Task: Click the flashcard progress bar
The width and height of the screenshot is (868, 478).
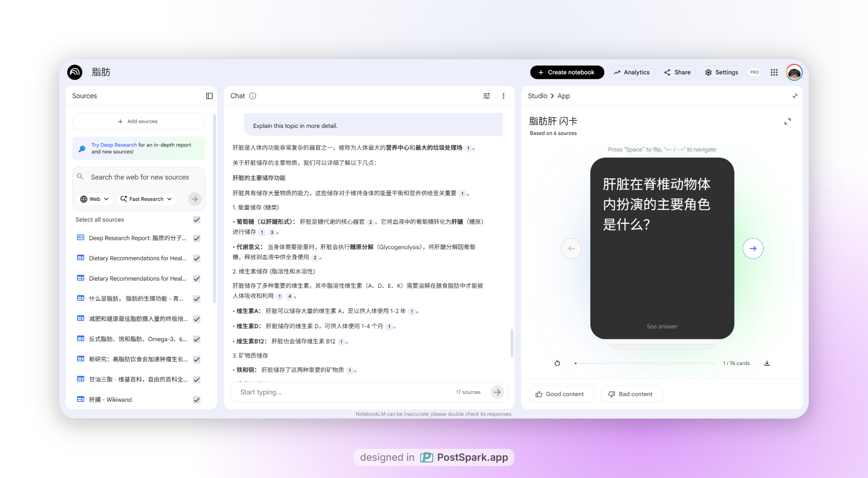Action: [x=645, y=363]
